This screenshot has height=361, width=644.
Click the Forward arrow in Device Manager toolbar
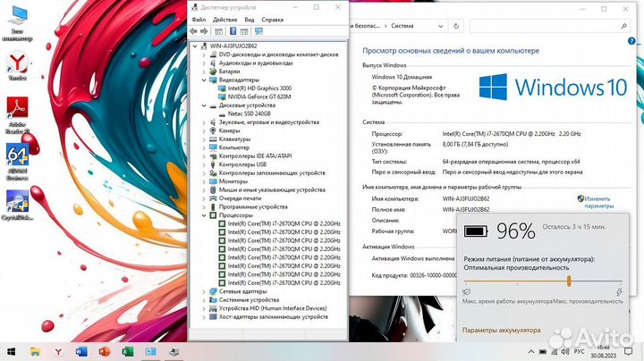[204, 31]
